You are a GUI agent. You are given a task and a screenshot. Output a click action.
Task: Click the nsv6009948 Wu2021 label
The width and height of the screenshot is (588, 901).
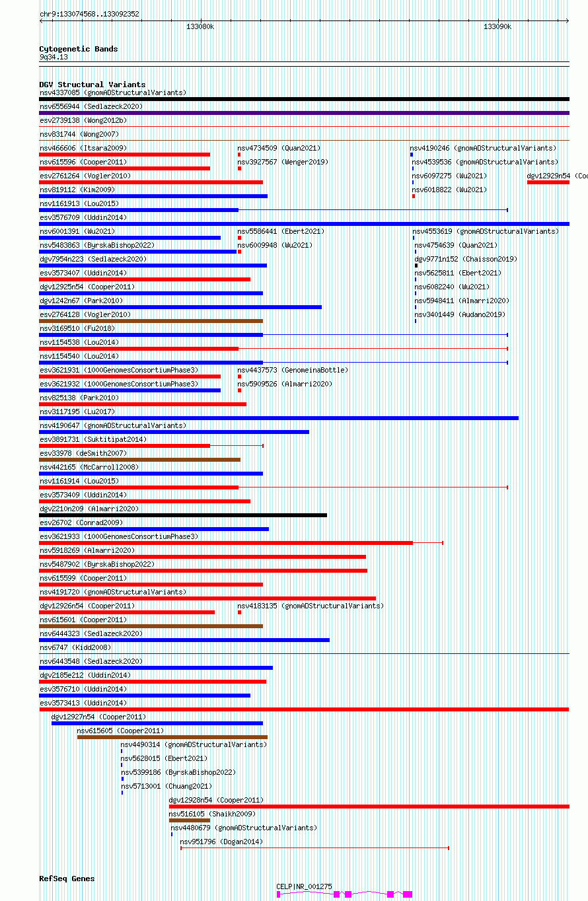(x=276, y=245)
